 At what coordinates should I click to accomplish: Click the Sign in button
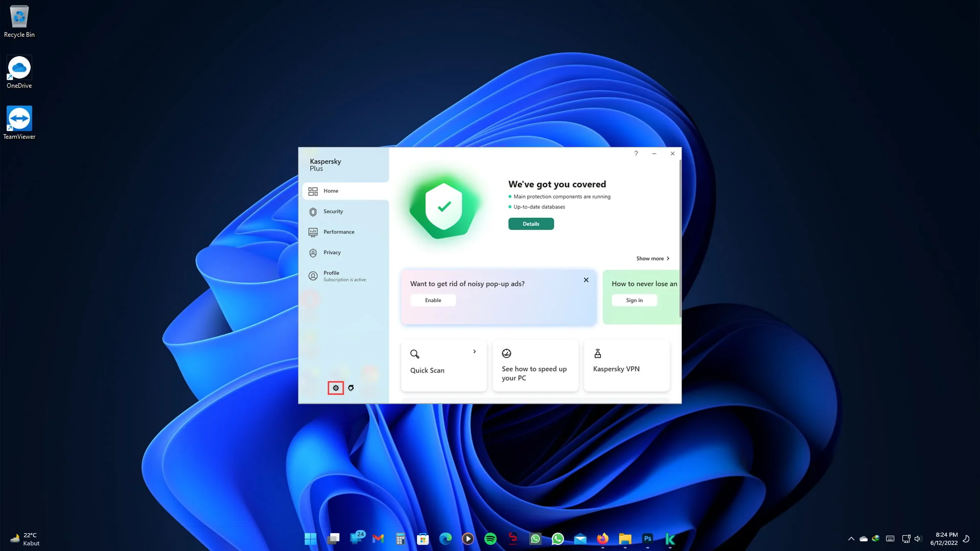(x=634, y=300)
